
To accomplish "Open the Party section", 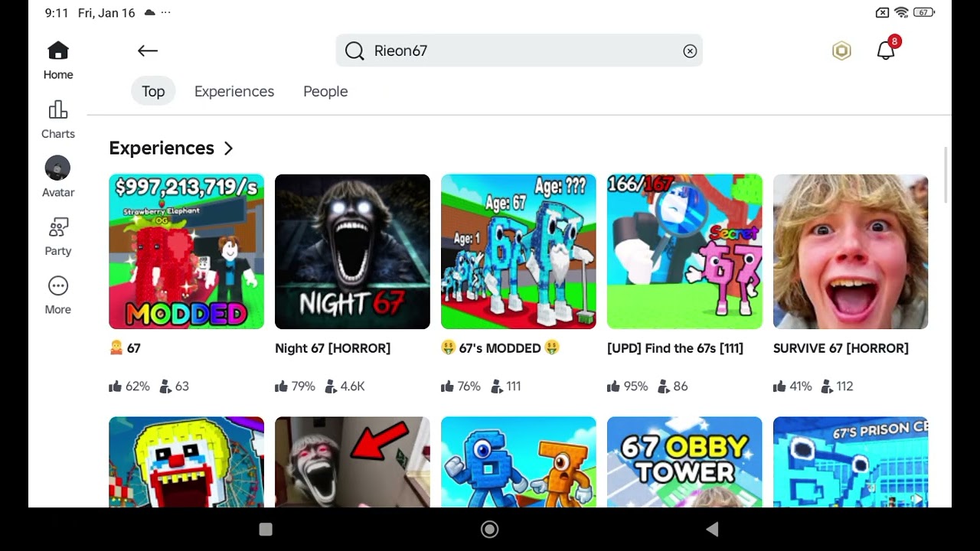I will pyautogui.click(x=58, y=236).
